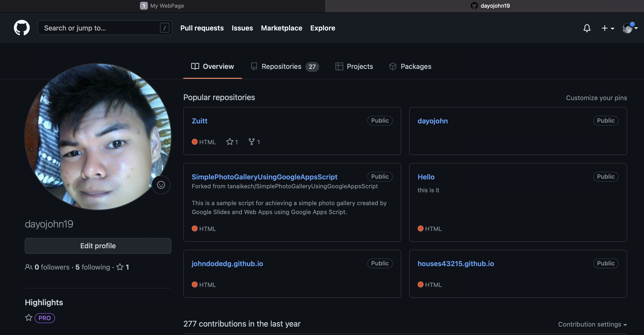The width and height of the screenshot is (644, 335).
Task: Click the HTML language dot on Hello card
Action: click(x=420, y=228)
